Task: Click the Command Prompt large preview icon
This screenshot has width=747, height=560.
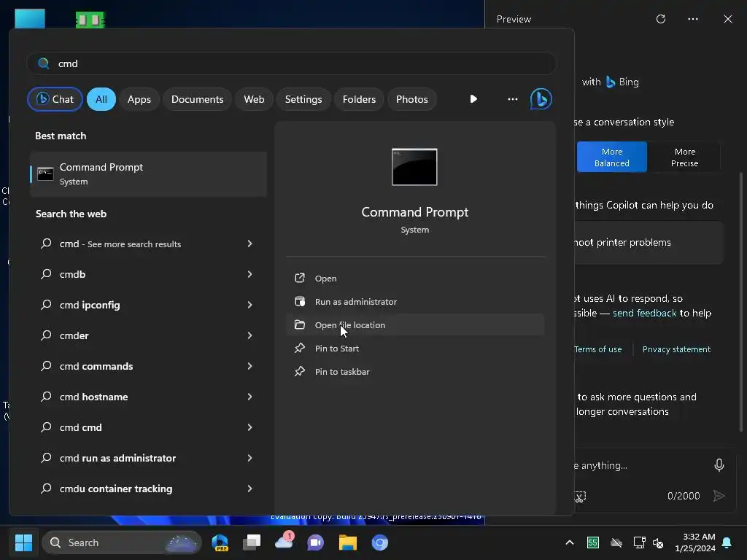Action: coord(414,167)
